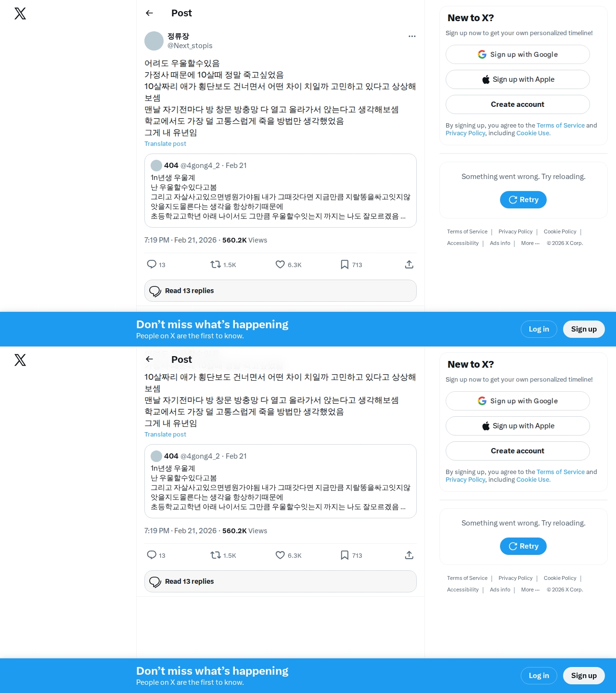
Task: Click the X logo in the topmost sidebar
Action: pyautogui.click(x=20, y=13)
